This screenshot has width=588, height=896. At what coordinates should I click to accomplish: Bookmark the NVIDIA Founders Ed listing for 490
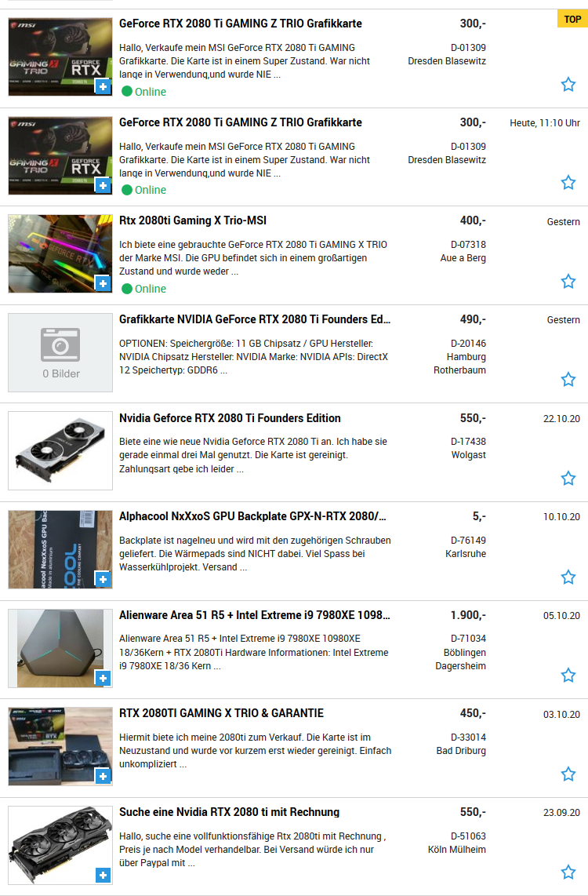pos(568,380)
